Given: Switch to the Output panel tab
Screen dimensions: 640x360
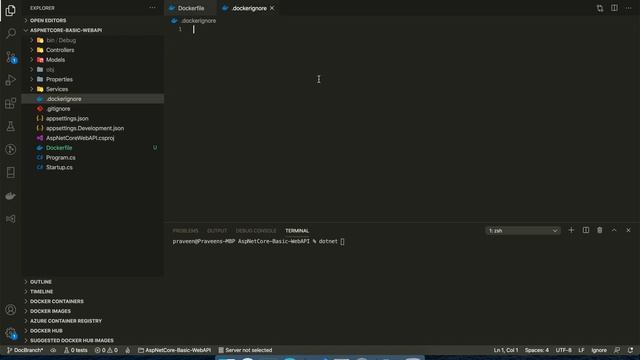Looking at the screenshot, I should coord(217,231).
